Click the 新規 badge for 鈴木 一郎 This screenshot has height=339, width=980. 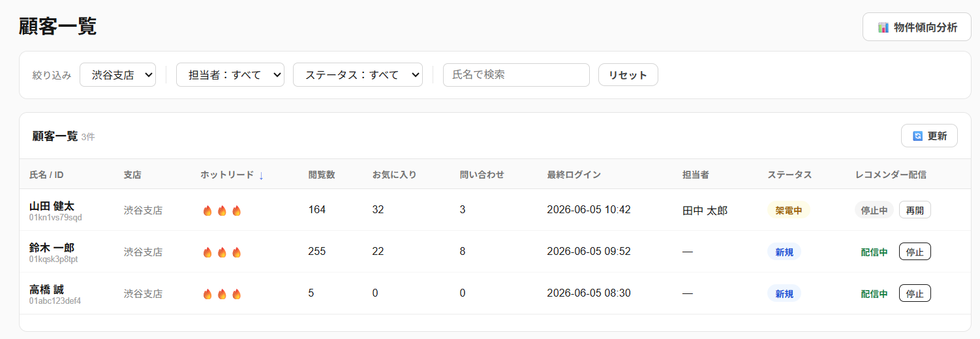(x=784, y=252)
